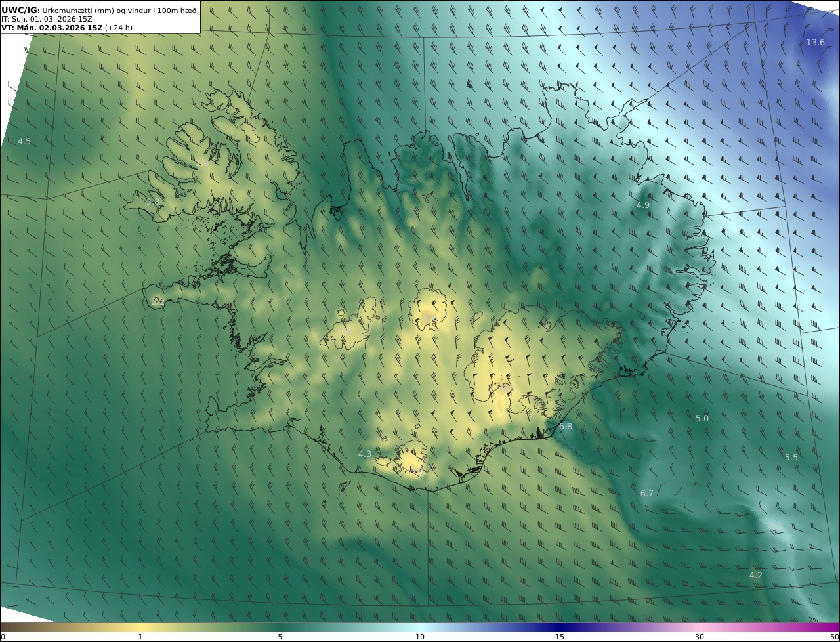Click the color scale tick label 1
The width and height of the screenshot is (840, 642).
(x=140, y=637)
